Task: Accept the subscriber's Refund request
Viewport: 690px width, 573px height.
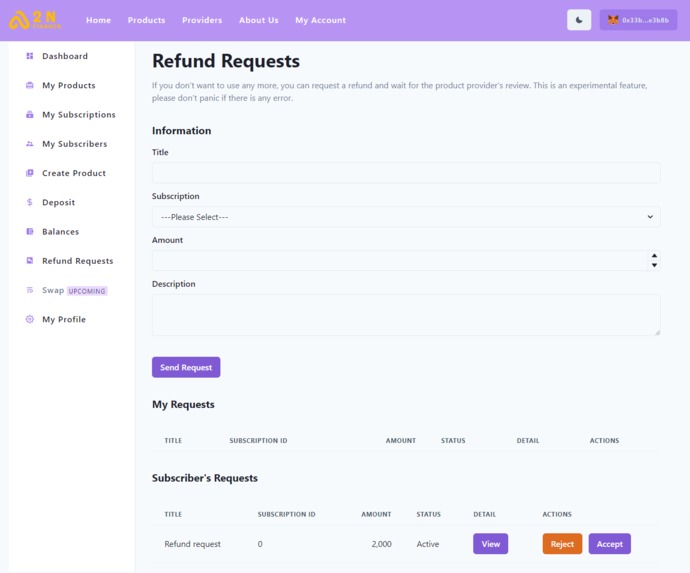Action: click(609, 544)
